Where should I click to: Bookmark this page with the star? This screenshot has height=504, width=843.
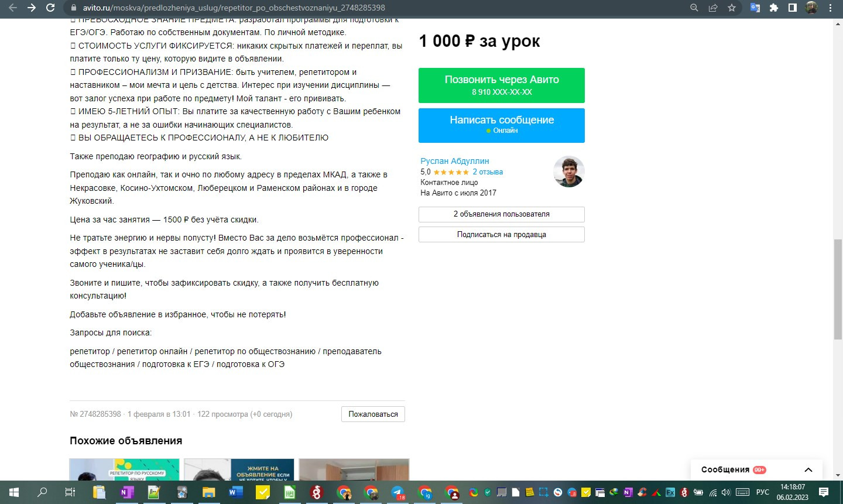(732, 8)
